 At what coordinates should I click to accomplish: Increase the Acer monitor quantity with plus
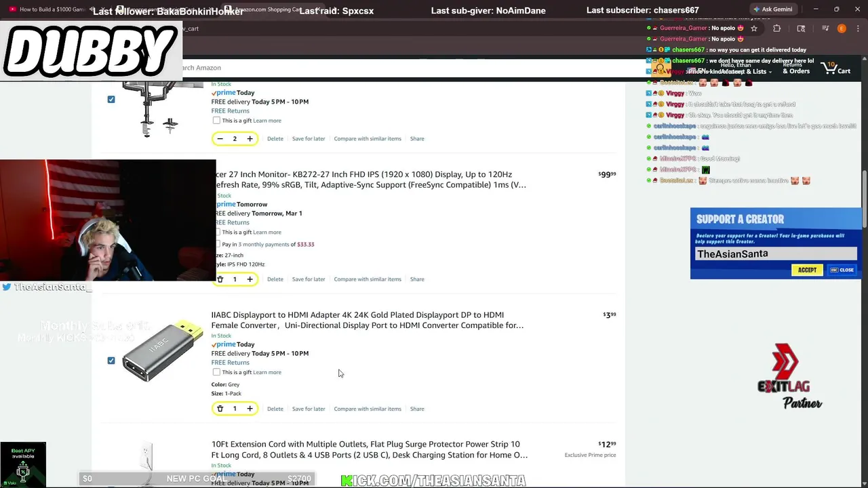(x=250, y=279)
